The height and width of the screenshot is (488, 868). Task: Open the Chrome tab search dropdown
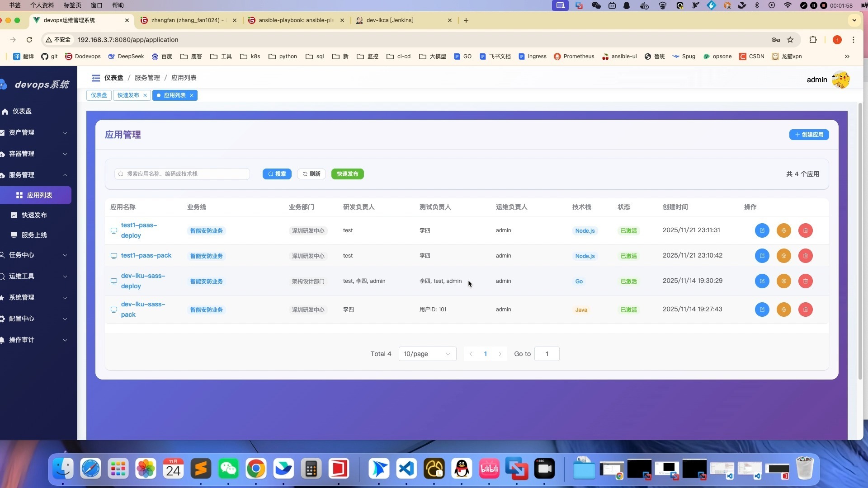point(854,20)
